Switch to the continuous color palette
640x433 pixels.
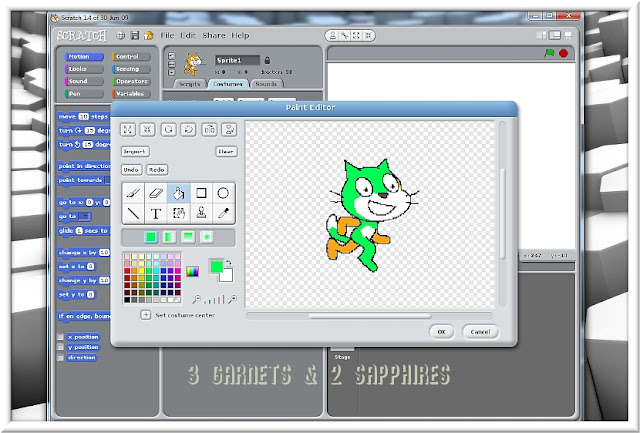(192, 271)
